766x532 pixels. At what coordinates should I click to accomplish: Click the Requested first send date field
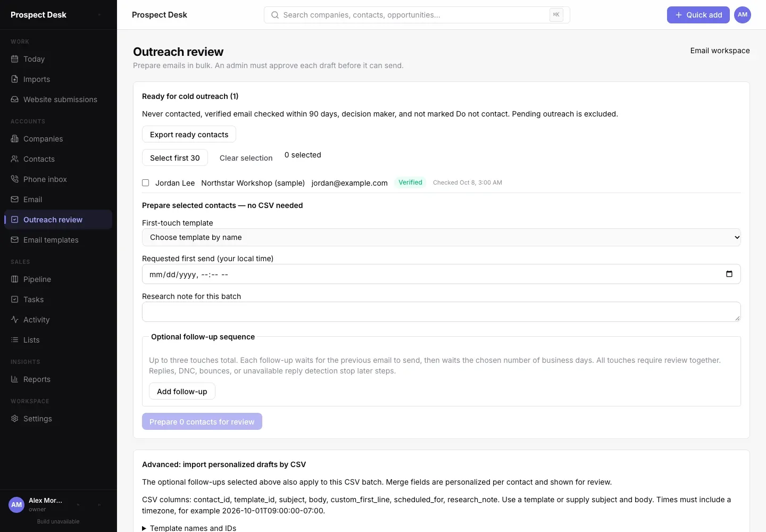(x=442, y=274)
